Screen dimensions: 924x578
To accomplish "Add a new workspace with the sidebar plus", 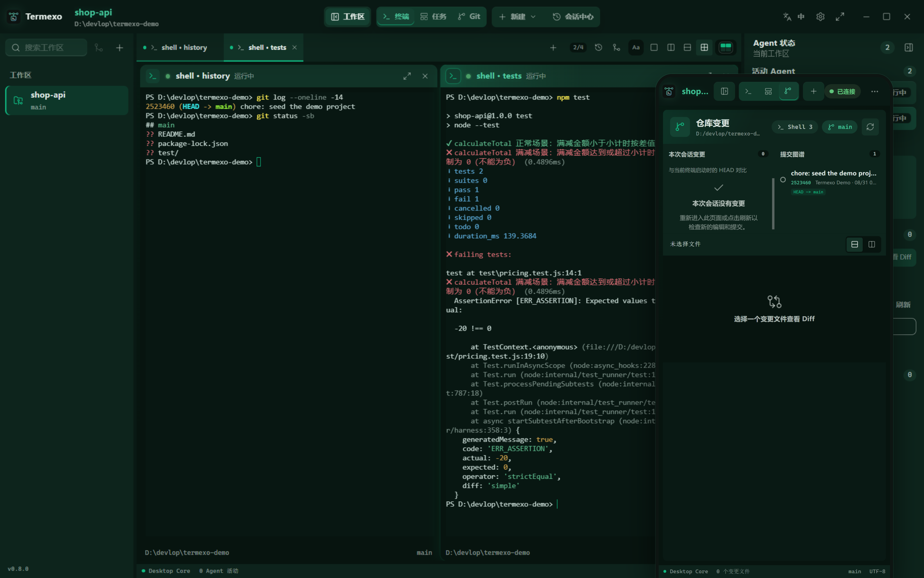I will [119, 48].
